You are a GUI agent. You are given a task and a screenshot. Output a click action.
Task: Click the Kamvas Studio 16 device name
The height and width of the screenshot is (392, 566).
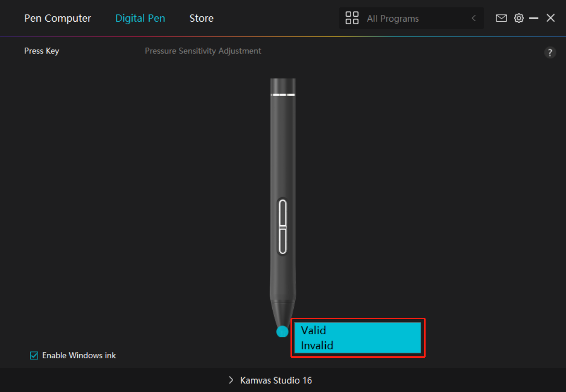[x=276, y=380]
